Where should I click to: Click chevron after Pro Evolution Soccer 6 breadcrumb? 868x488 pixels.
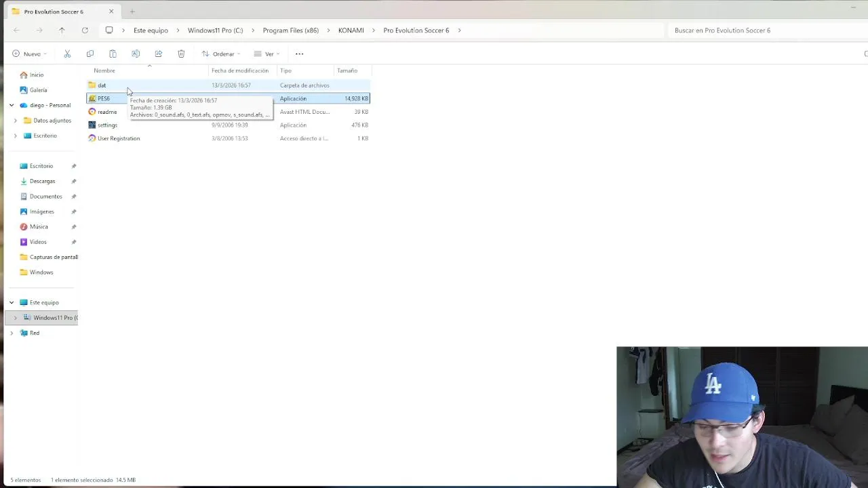pos(460,30)
